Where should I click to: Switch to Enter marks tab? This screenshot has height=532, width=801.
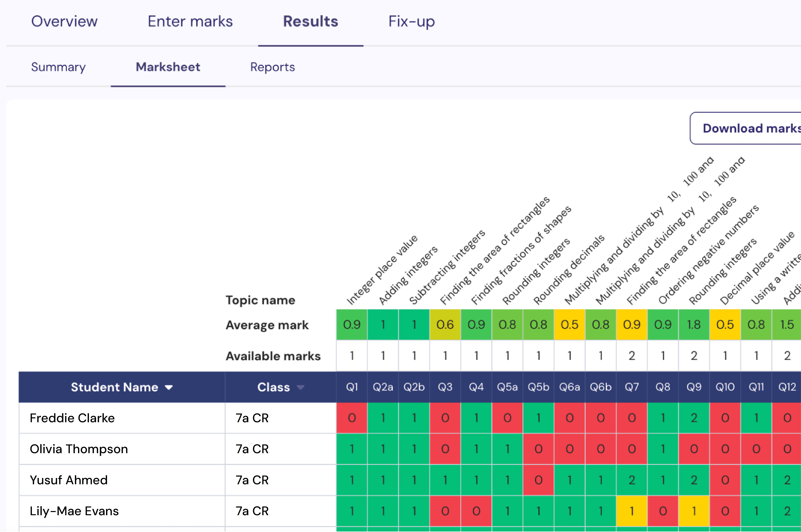pos(190,21)
